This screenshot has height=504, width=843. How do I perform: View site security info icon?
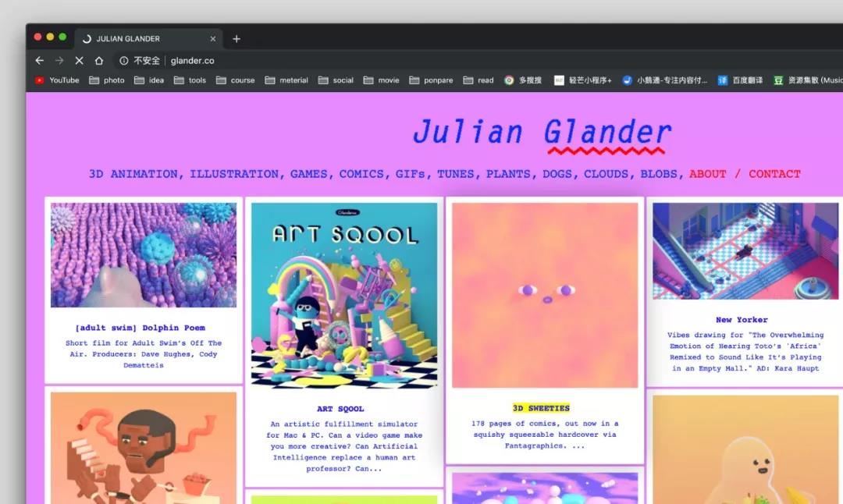coord(123,61)
